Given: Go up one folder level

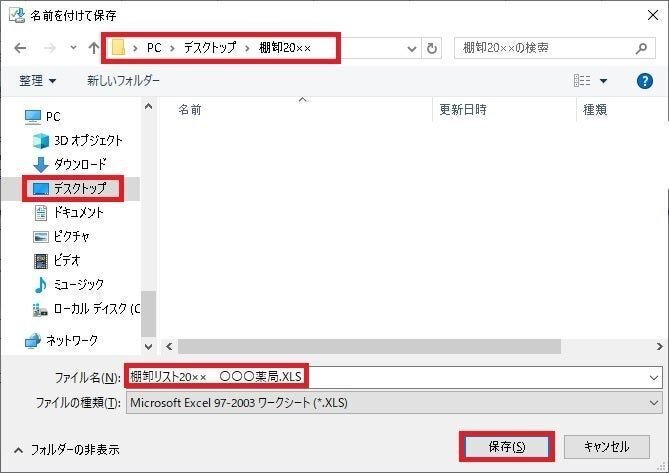Looking at the screenshot, I should tap(93, 48).
